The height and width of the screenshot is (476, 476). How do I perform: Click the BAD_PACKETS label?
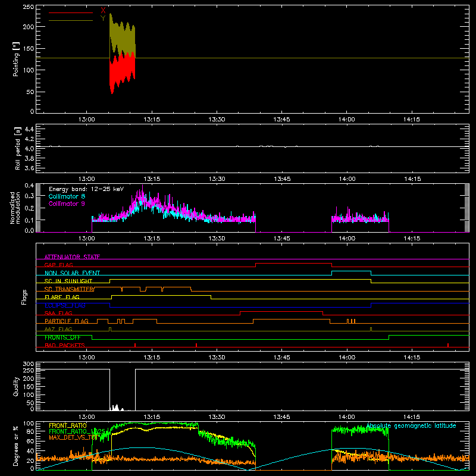pyautogui.click(x=65, y=345)
